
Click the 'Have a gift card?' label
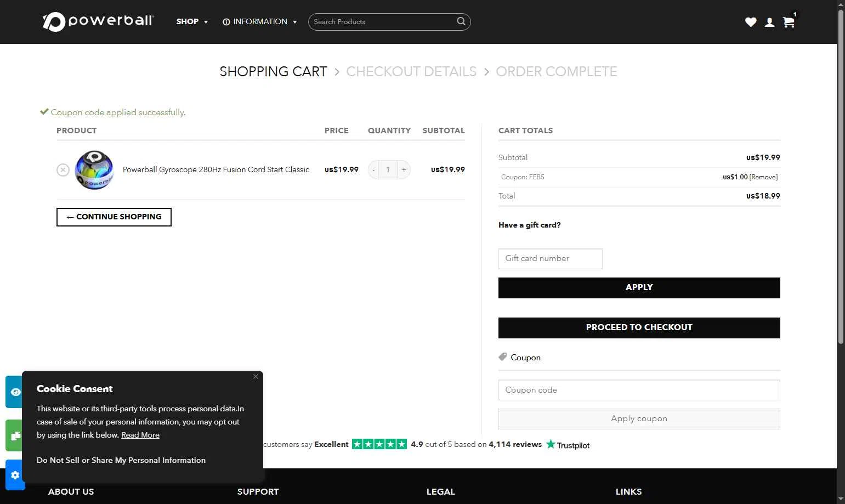tap(530, 225)
